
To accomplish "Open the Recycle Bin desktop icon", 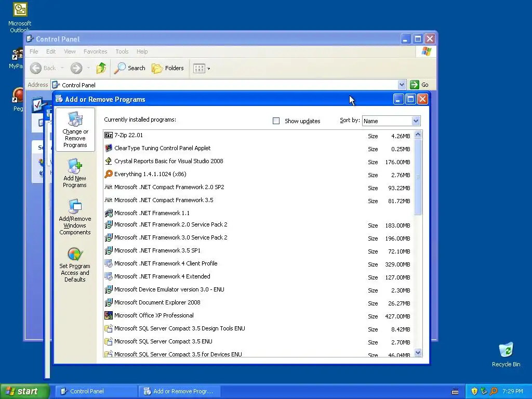I will tap(506, 350).
